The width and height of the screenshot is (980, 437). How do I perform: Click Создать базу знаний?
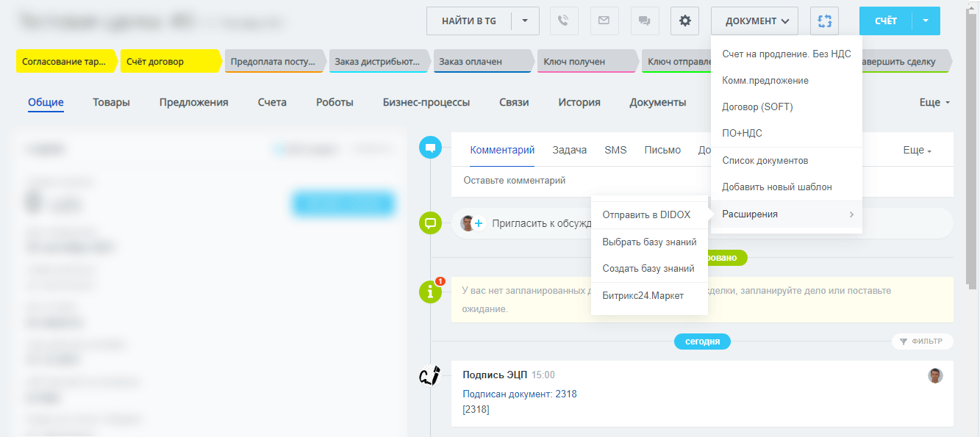(x=649, y=269)
